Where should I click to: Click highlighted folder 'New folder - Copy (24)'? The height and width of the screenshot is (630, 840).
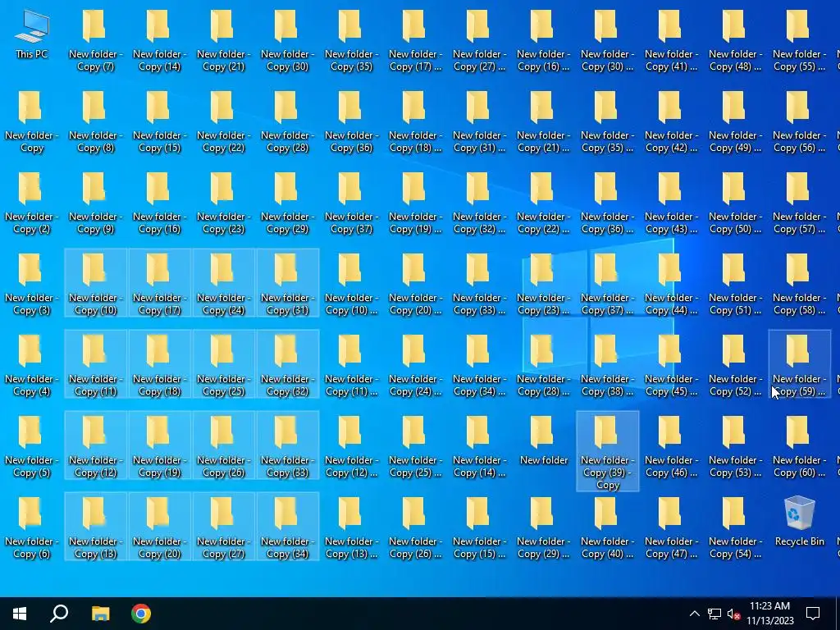pyautogui.click(x=223, y=283)
